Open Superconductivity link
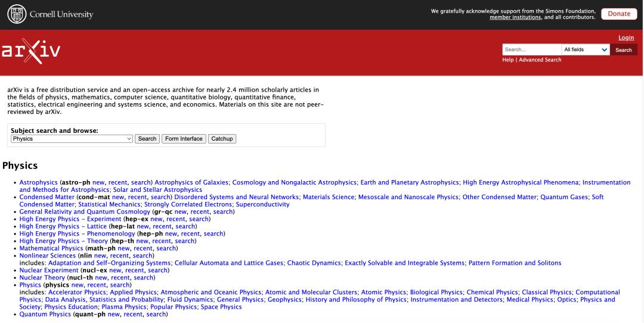Viewport: 644px width, 323px height. (x=262, y=204)
